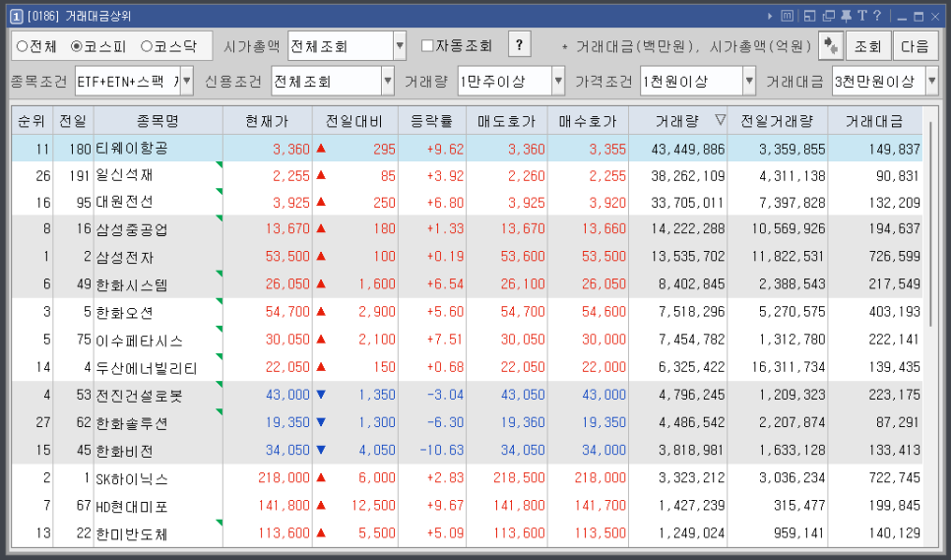Image resolution: width=951 pixels, height=560 pixels.
Task: Select the 이수페타시스 stock name
Action: click(x=139, y=340)
